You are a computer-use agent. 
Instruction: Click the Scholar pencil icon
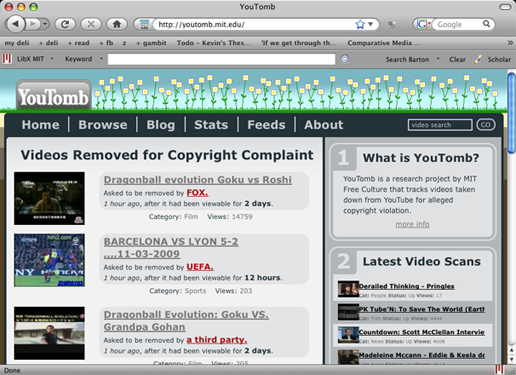click(478, 59)
